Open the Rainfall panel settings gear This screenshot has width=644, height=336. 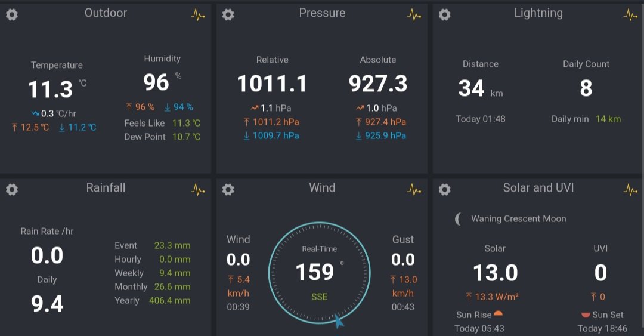click(12, 190)
